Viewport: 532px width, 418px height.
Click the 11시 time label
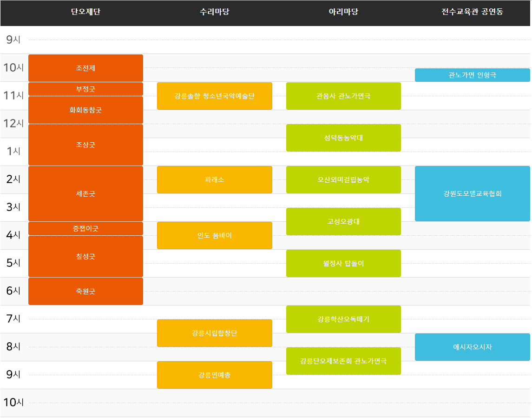click(x=13, y=95)
